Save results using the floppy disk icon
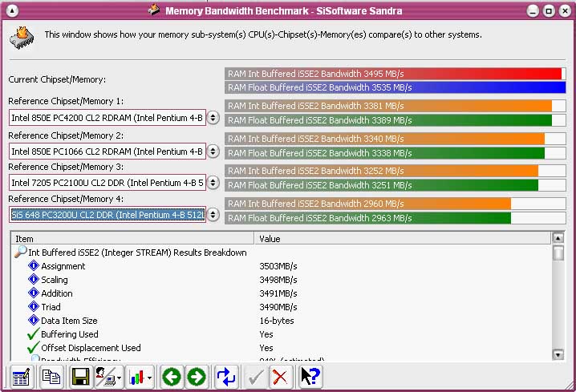Image resolution: width=576 pixels, height=392 pixels. pos(80,377)
